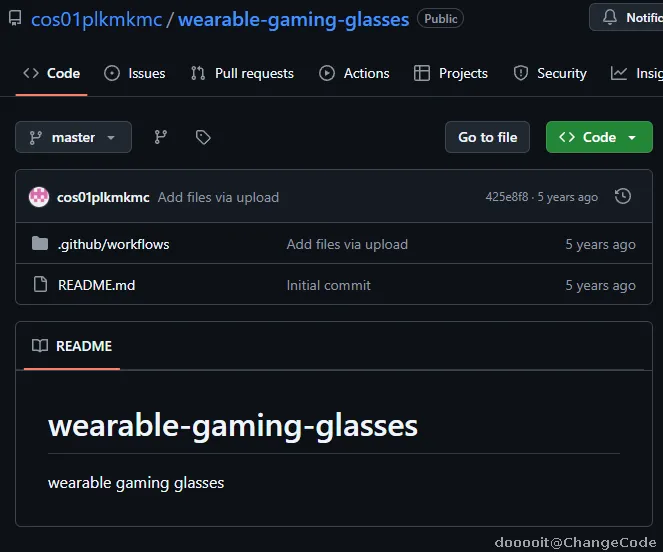Image resolution: width=663 pixels, height=552 pixels.
Task: Open commit history clock icon
Action: coord(623,197)
